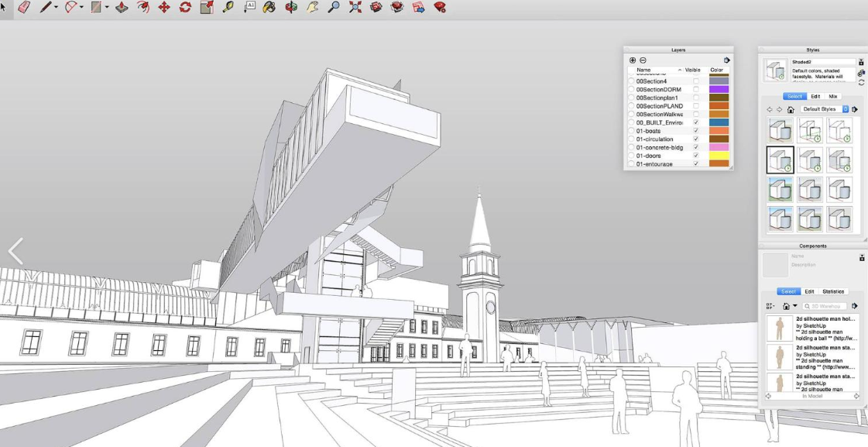Switch to the Mix tab in Styles
Viewport: 868px width, 447px height.
(x=833, y=96)
